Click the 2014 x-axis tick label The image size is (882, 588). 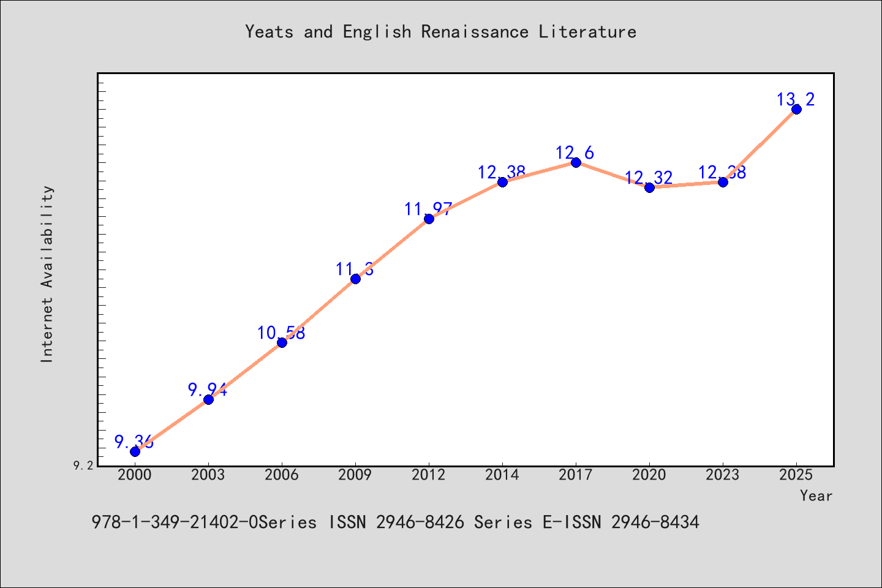pyautogui.click(x=502, y=475)
